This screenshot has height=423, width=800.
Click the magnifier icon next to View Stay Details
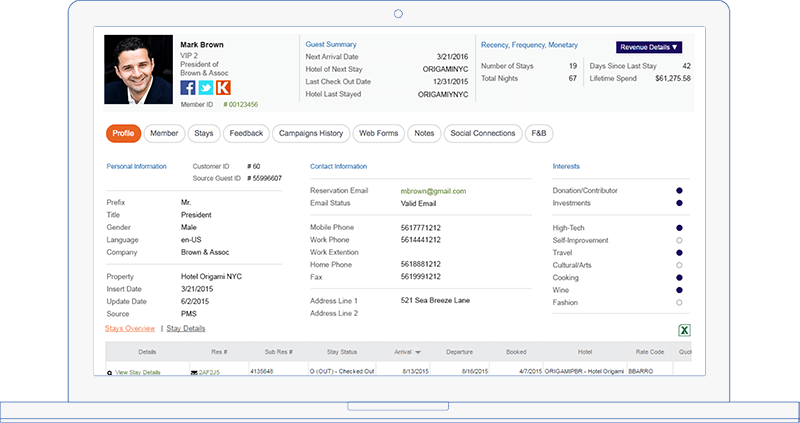[x=110, y=372]
